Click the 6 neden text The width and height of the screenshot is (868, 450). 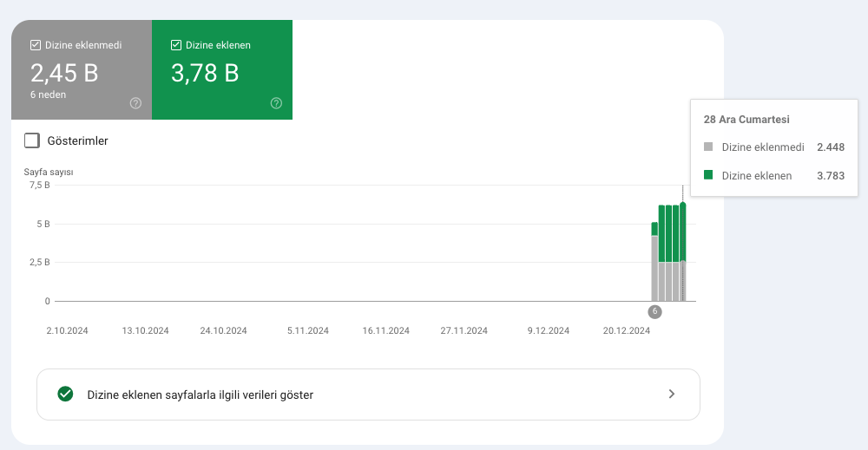click(x=48, y=95)
